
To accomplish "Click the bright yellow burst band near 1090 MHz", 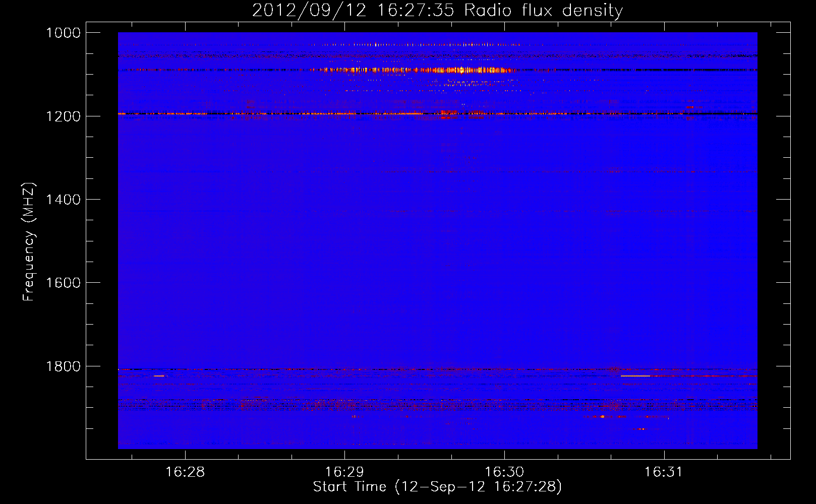I will (419, 70).
